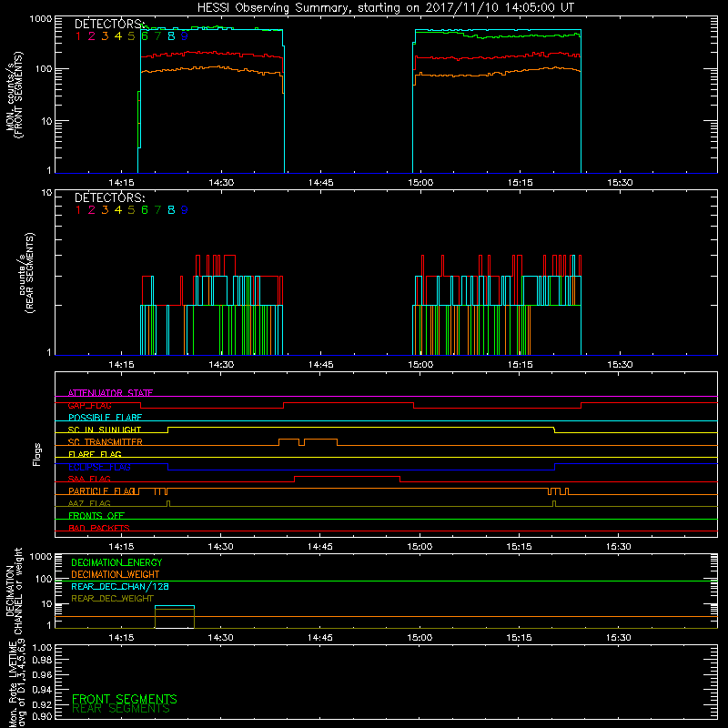This screenshot has height=728, width=728.
Task: Click detector 1 in front segments legend
Action: 78,35
